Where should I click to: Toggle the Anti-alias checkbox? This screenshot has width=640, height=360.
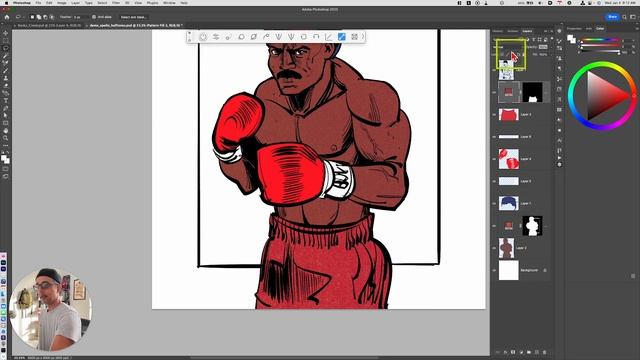coord(94,17)
